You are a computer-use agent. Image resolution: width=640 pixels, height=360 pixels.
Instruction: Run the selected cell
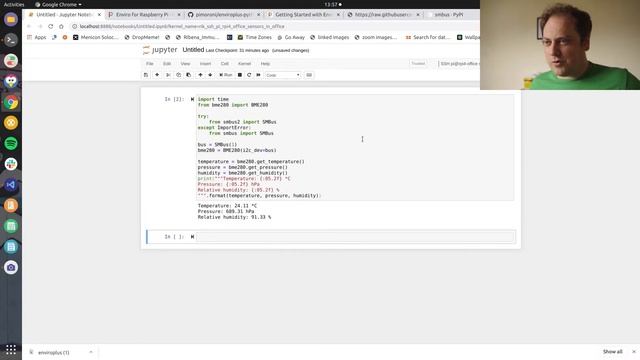coord(226,75)
